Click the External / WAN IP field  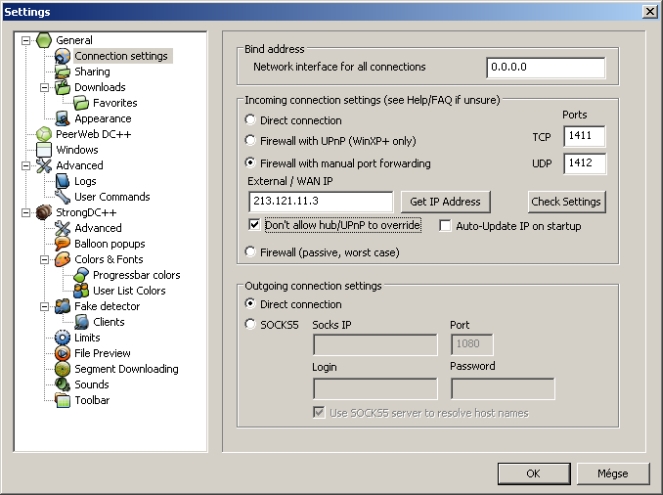pos(320,201)
